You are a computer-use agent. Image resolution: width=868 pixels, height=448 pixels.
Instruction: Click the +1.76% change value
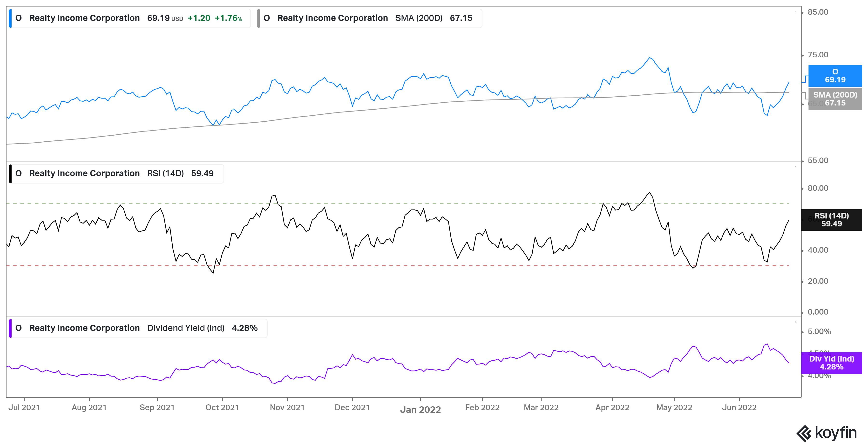pyautogui.click(x=229, y=18)
